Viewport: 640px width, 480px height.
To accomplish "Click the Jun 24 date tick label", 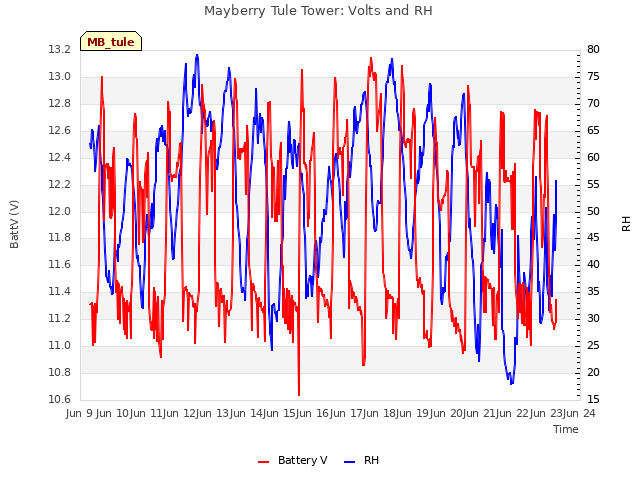I will click(x=580, y=413).
